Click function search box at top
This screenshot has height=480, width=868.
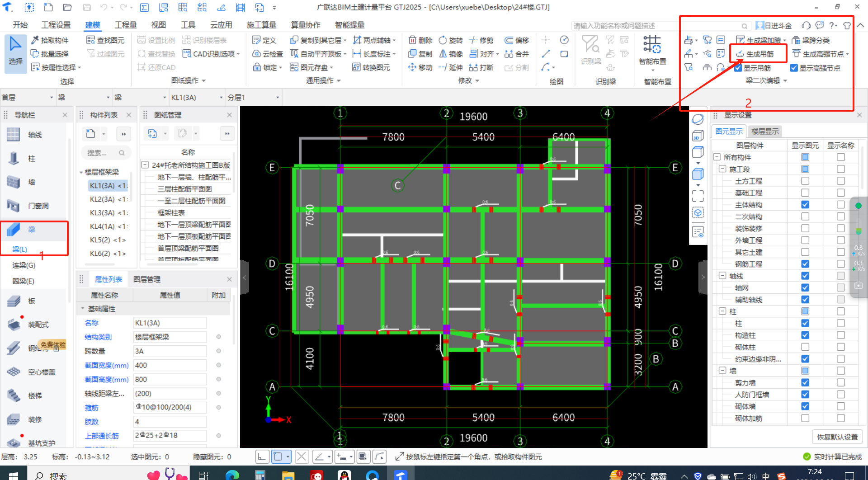point(660,26)
